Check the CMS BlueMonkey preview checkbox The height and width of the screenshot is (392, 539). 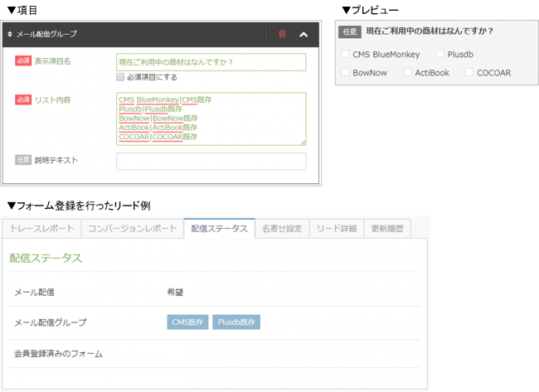[345, 54]
